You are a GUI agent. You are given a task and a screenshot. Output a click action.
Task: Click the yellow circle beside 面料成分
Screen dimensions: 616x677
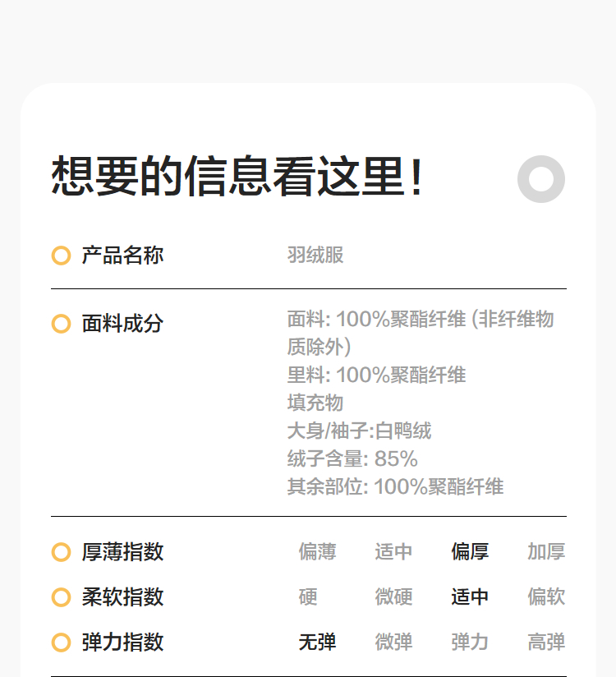pos(61,324)
